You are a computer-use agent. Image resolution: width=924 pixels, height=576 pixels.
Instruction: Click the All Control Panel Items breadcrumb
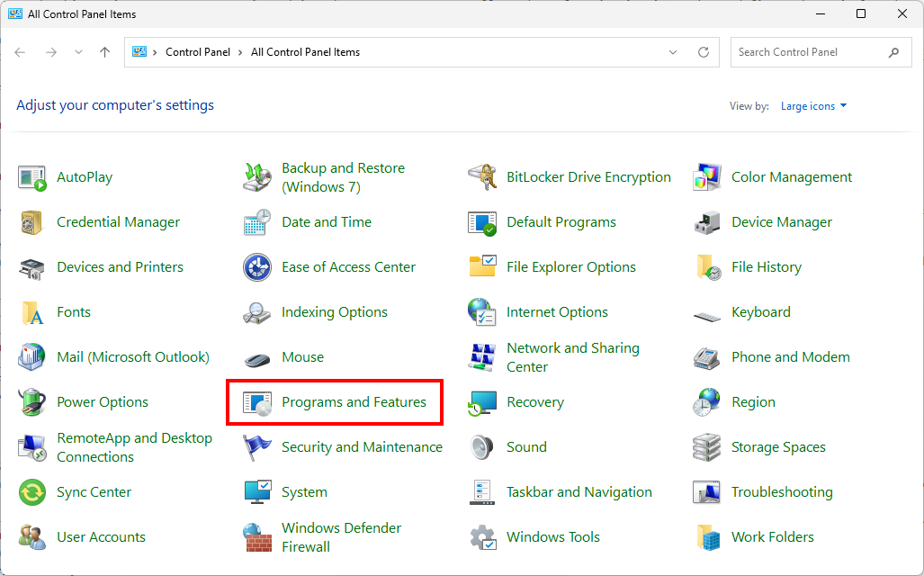click(305, 52)
